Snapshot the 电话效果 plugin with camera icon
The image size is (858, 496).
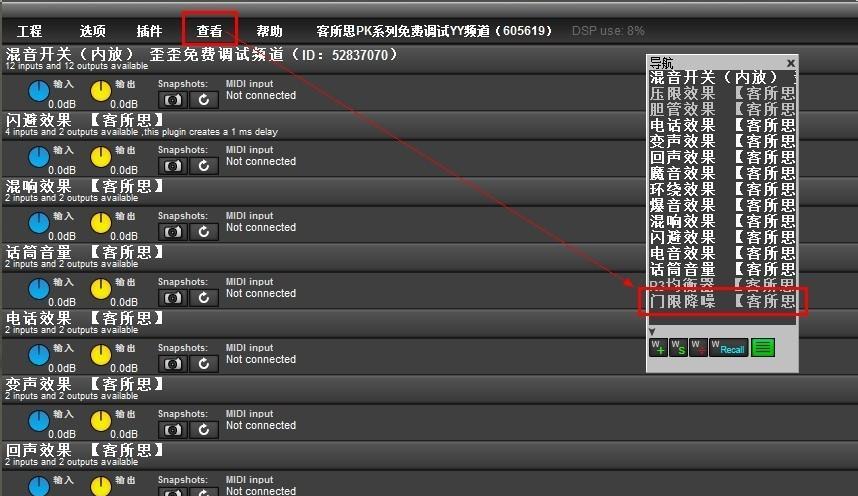click(173, 364)
